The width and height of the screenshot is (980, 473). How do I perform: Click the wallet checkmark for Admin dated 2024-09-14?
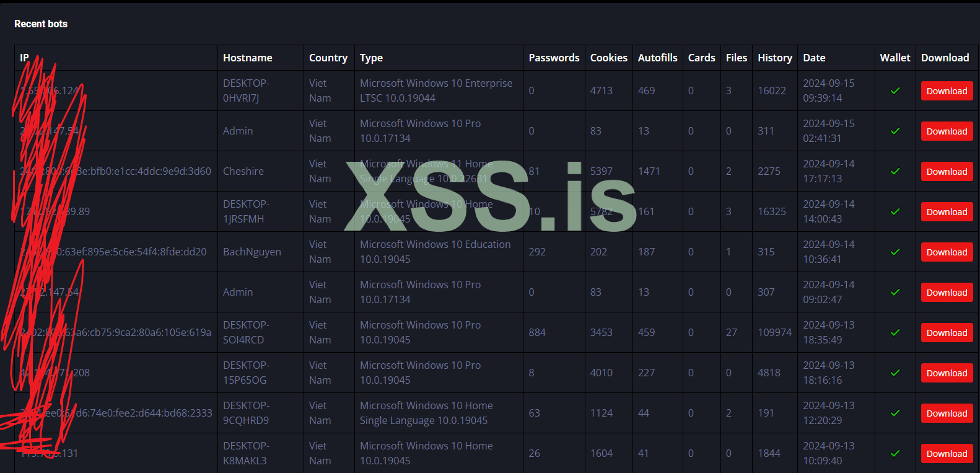pos(895,292)
